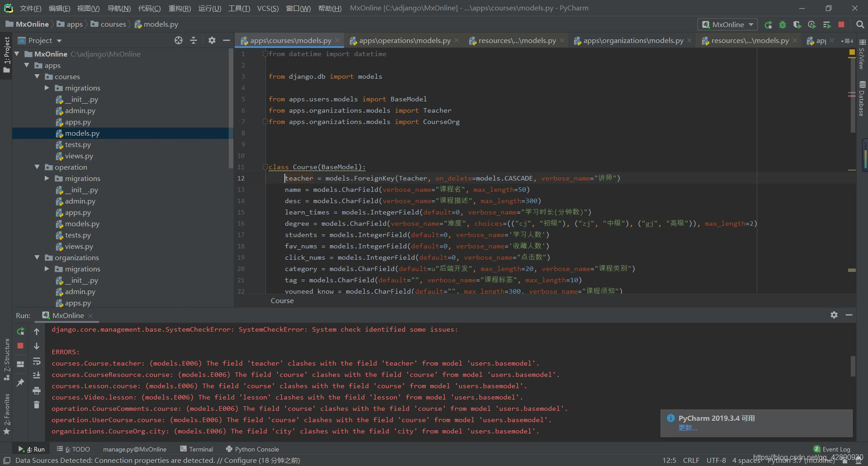The image size is (868, 466).
Task: Open Favorites tool window
Action: (x=6, y=414)
